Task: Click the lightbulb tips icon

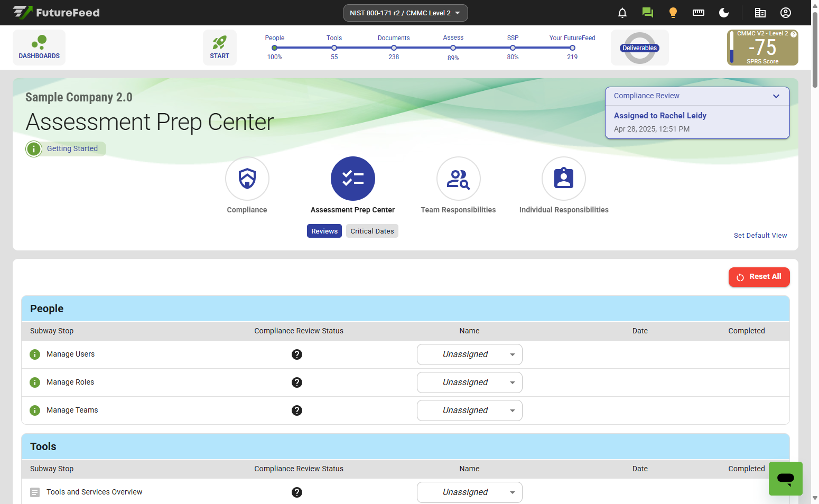Action: click(673, 13)
